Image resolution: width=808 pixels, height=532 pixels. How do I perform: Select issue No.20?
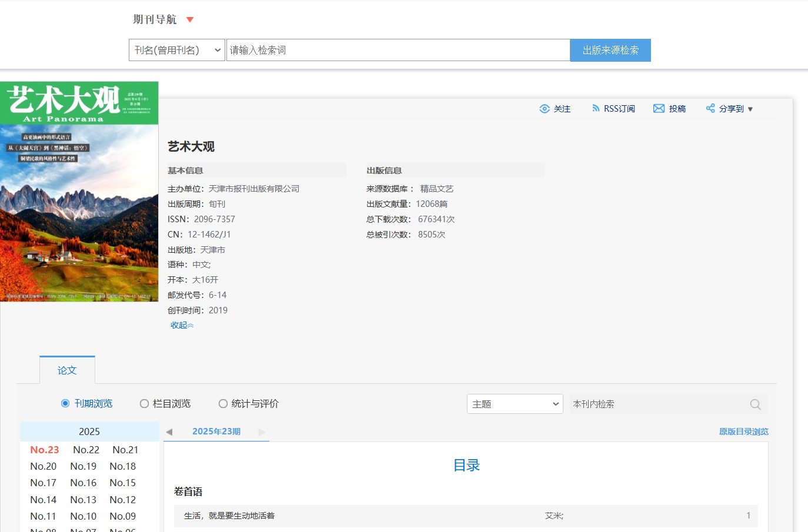tap(44, 466)
